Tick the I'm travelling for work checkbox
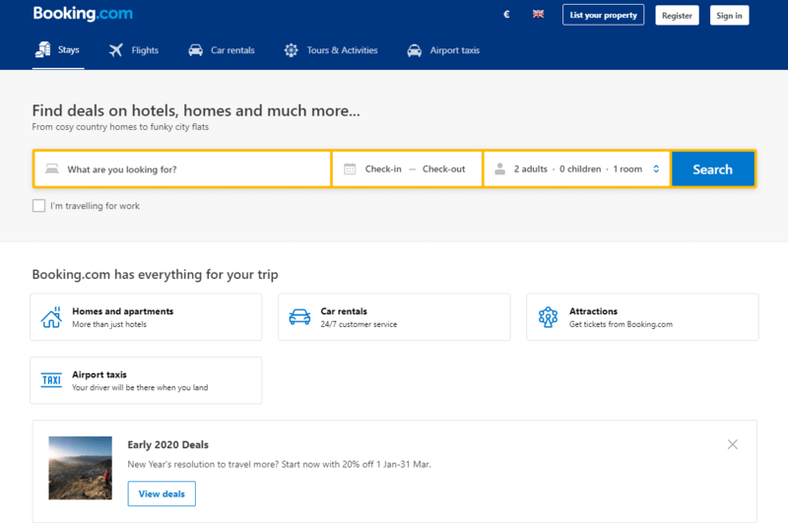Viewport: 788px width, 532px height. click(38, 206)
